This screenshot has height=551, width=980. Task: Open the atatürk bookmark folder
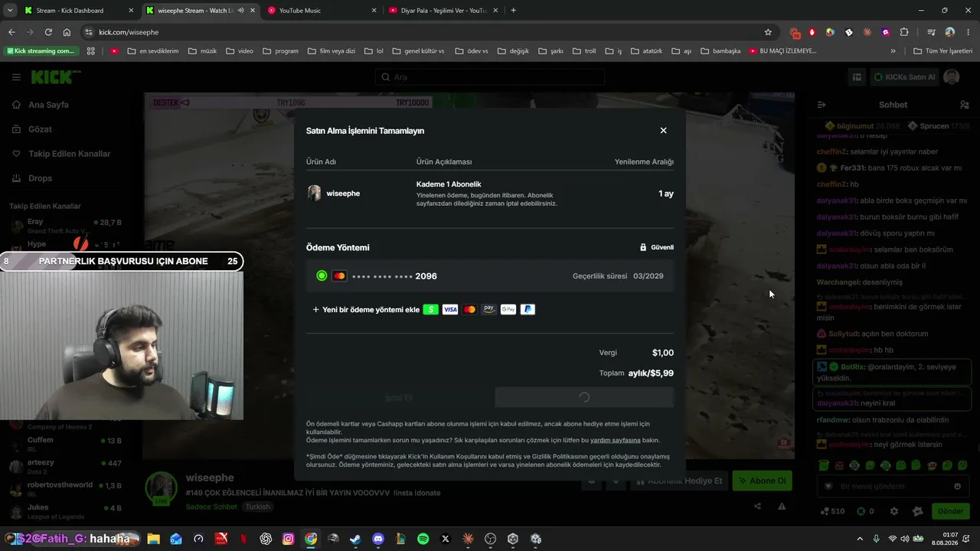pyautogui.click(x=645, y=51)
